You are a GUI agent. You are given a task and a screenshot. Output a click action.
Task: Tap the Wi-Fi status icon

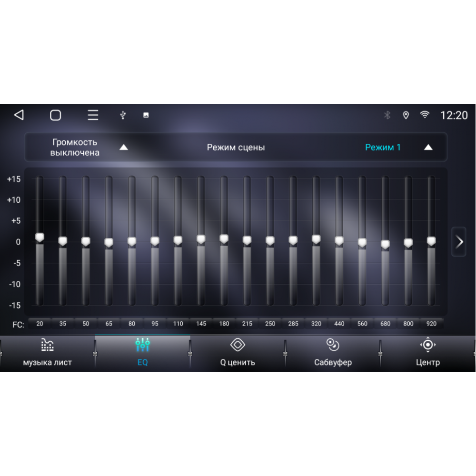tap(425, 115)
